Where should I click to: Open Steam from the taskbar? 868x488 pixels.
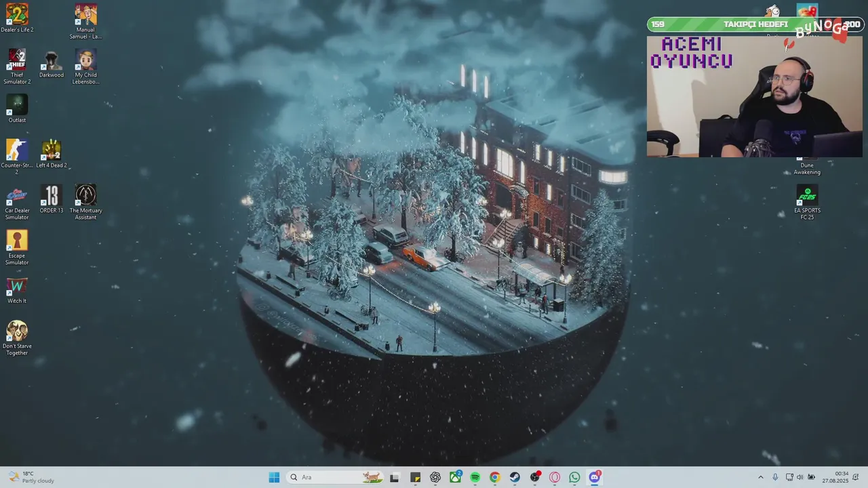(x=515, y=477)
